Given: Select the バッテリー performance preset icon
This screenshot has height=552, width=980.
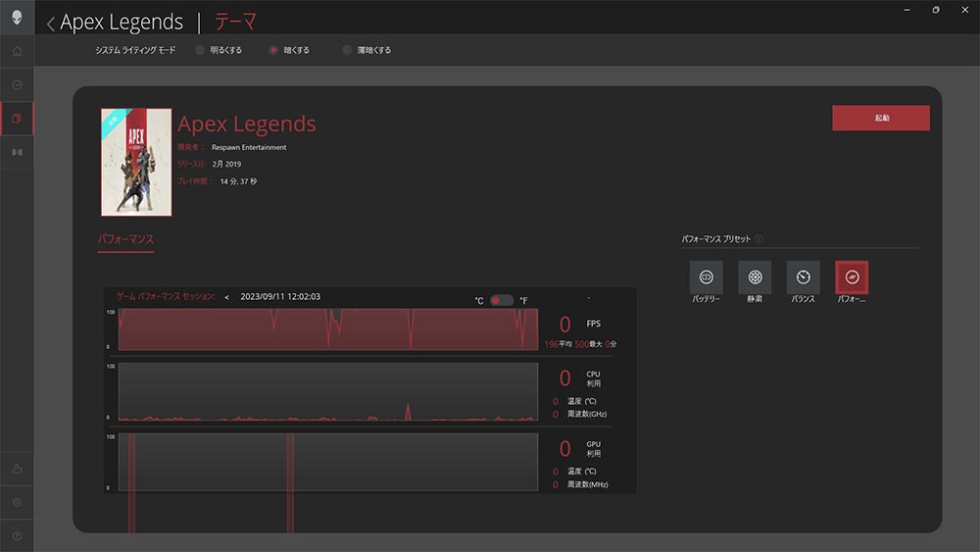Looking at the screenshot, I should (706, 277).
